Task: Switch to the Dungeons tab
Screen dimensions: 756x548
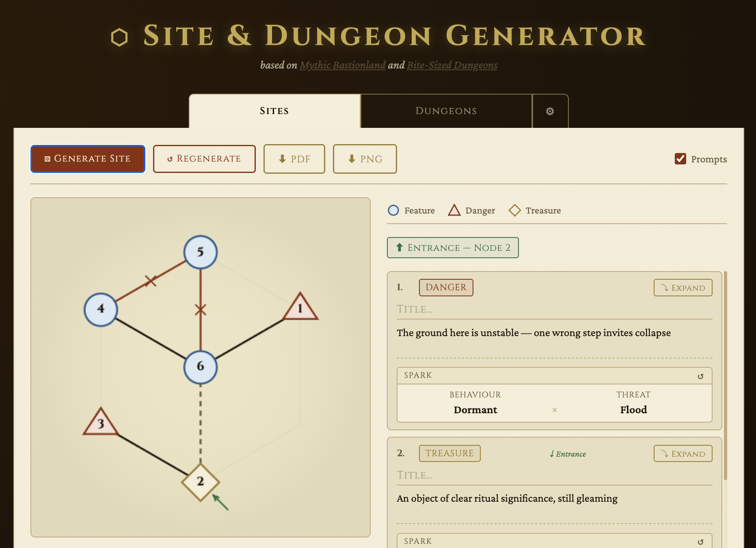Action: click(446, 111)
